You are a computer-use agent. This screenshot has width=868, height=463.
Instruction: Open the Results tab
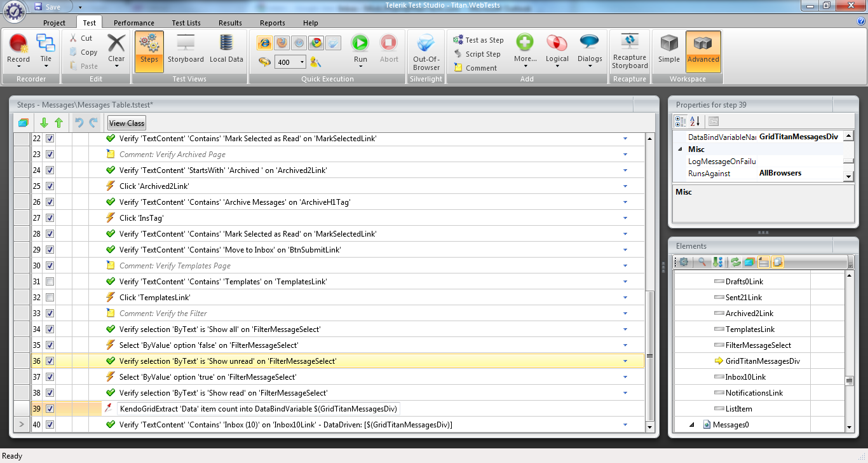(230, 23)
